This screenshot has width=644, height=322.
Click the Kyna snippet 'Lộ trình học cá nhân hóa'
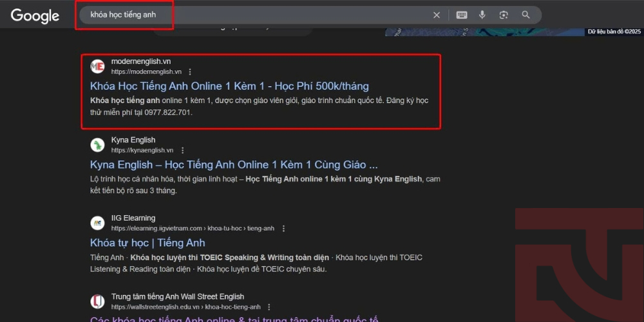coord(265,185)
